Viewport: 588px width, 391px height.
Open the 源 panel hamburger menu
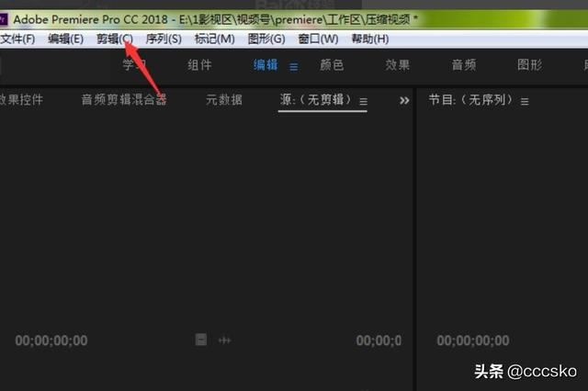tap(363, 101)
